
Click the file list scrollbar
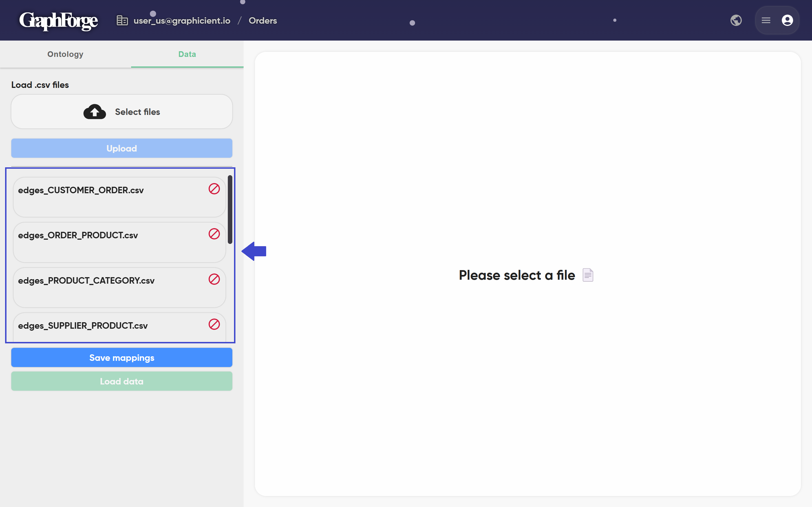tap(230, 209)
